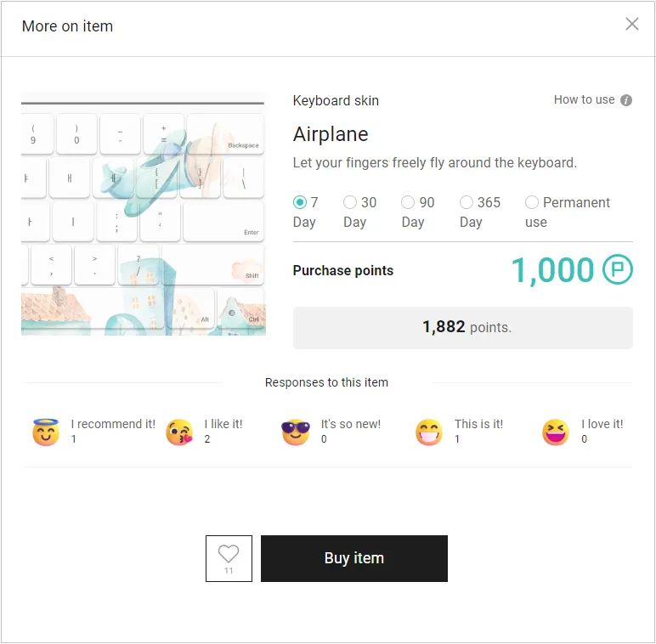
Task: Open the How to use link
Action: (584, 99)
